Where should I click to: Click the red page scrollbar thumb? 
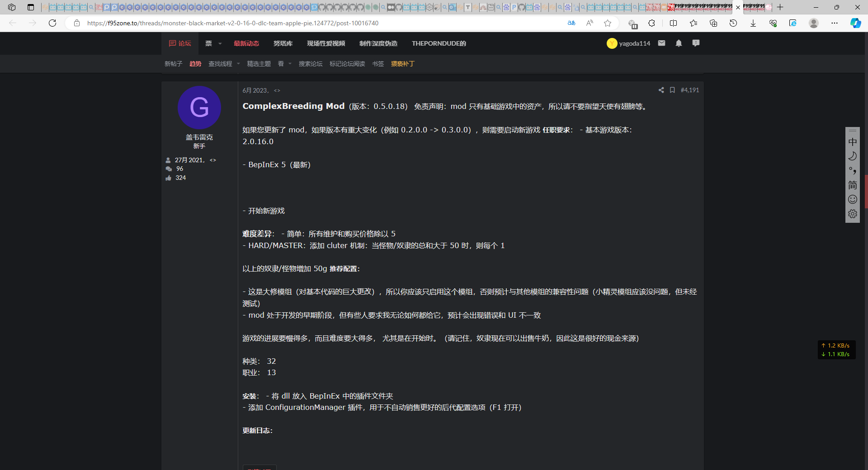pos(866,192)
